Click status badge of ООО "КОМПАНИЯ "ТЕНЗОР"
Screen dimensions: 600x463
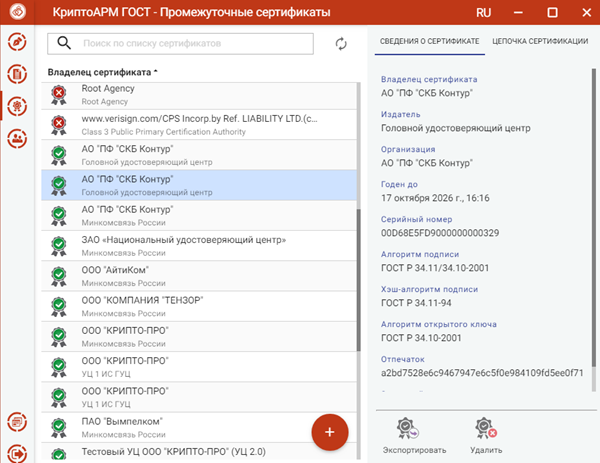[x=59, y=306]
